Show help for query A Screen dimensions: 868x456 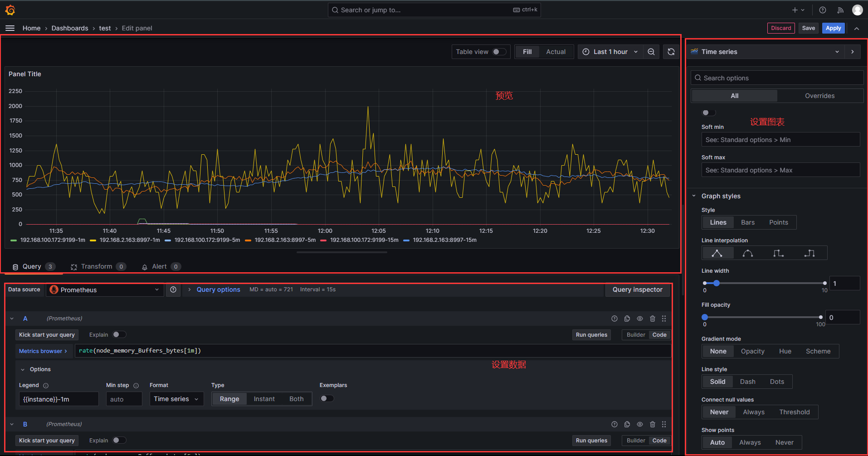[x=614, y=319]
